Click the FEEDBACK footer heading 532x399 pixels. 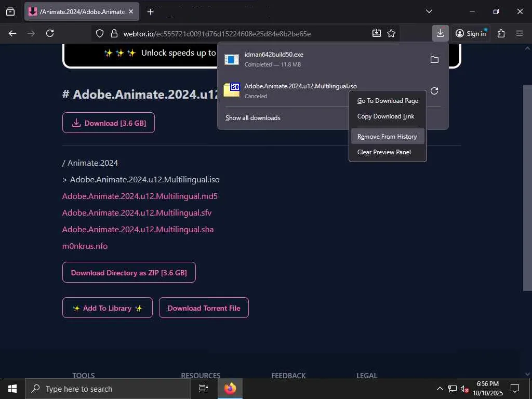288,376
